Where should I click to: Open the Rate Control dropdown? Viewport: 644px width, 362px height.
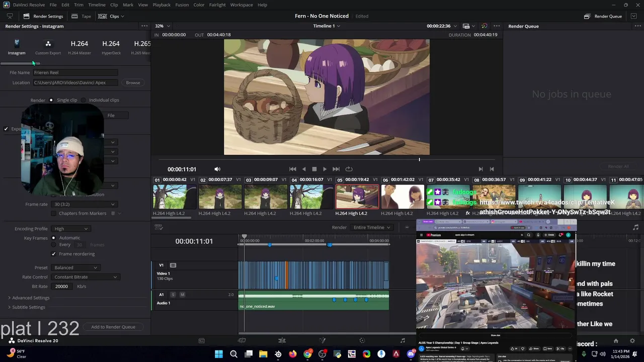[x=86, y=277]
